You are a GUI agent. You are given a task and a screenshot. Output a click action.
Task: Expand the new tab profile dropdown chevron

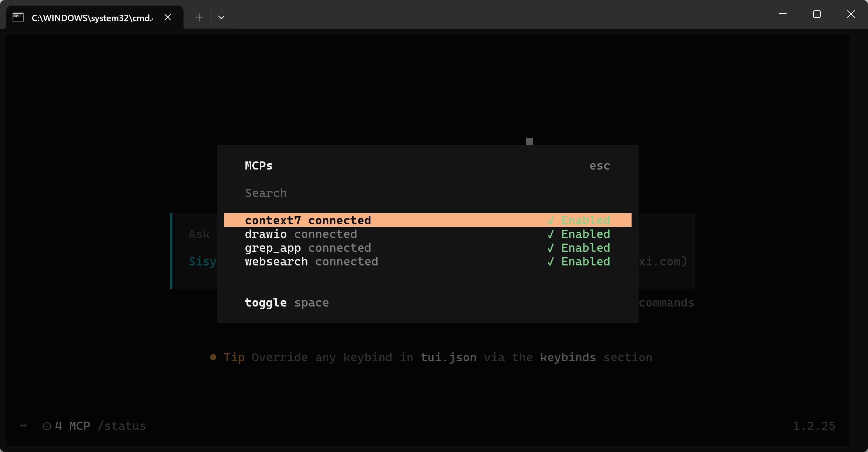point(221,17)
